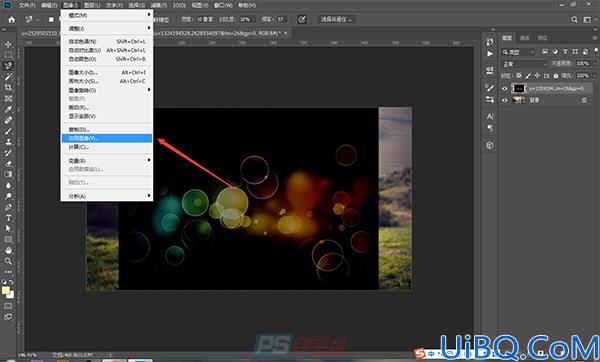Choose 应用图像(Y)... menu item
The image size is (600, 362).
[107, 138]
